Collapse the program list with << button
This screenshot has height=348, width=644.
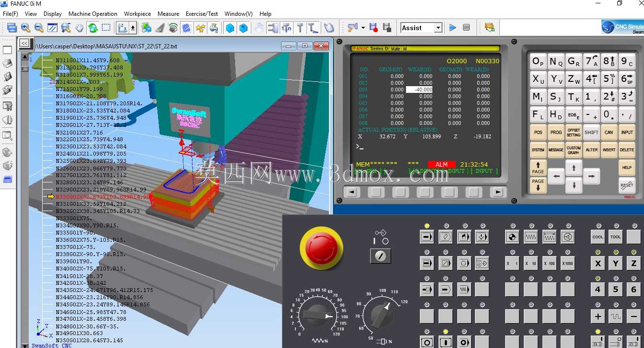coord(25,43)
